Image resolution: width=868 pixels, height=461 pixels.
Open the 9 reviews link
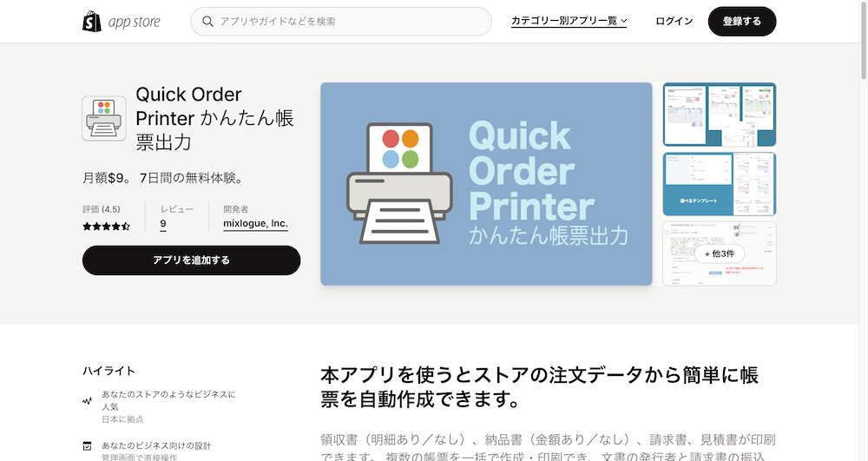[x=163, y=224]
